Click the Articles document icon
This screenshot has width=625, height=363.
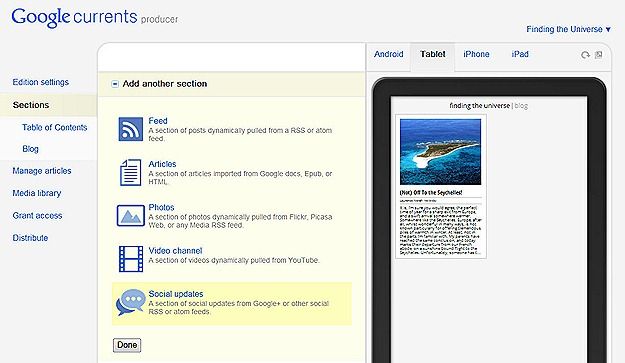pyautogui.click(x=130, y=173)
